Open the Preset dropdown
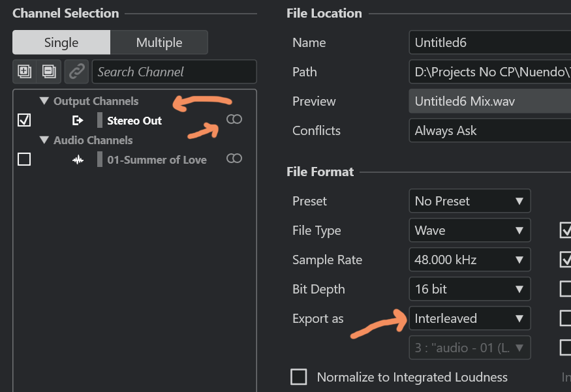This screenshot has height=392, width=571. 469,201
